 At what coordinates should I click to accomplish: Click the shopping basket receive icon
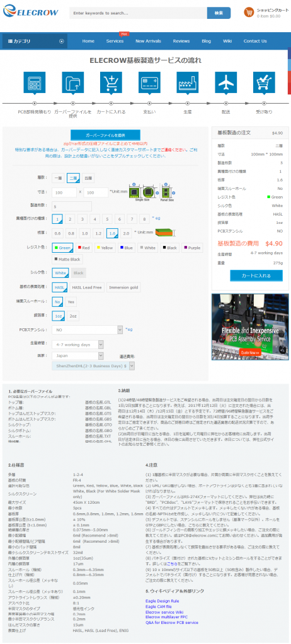click(265, 82)
